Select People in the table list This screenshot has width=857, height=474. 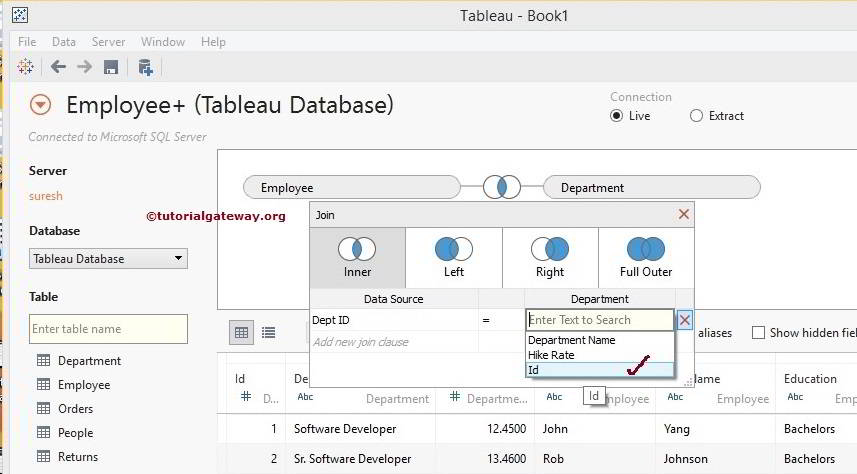click(75, 433)
